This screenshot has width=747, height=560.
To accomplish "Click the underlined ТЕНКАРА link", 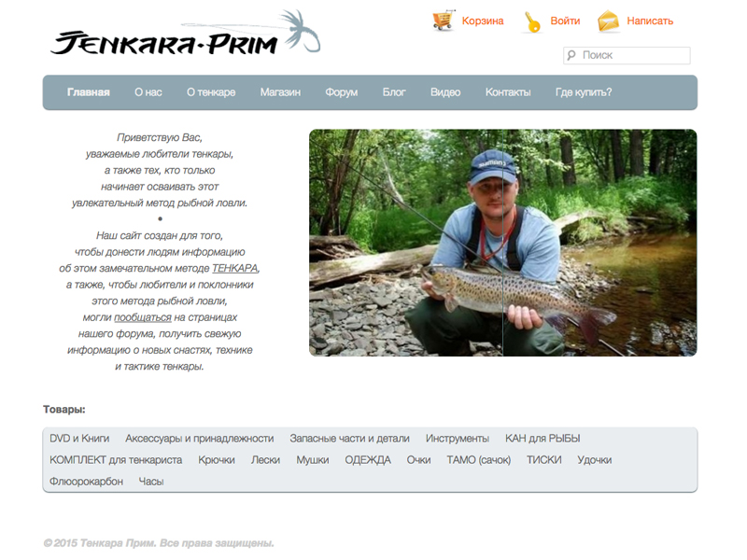I will click(234, 268).
